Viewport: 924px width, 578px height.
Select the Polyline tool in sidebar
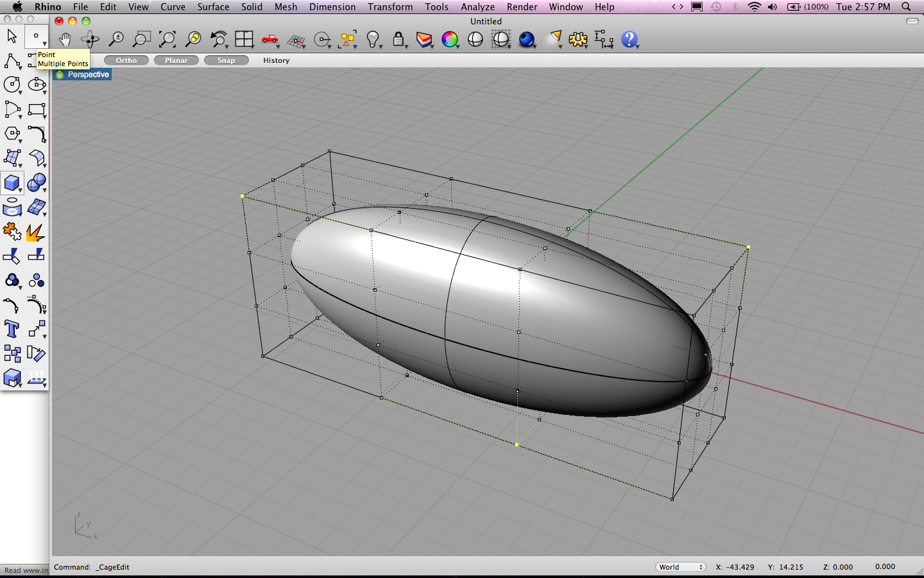point(12,61)
